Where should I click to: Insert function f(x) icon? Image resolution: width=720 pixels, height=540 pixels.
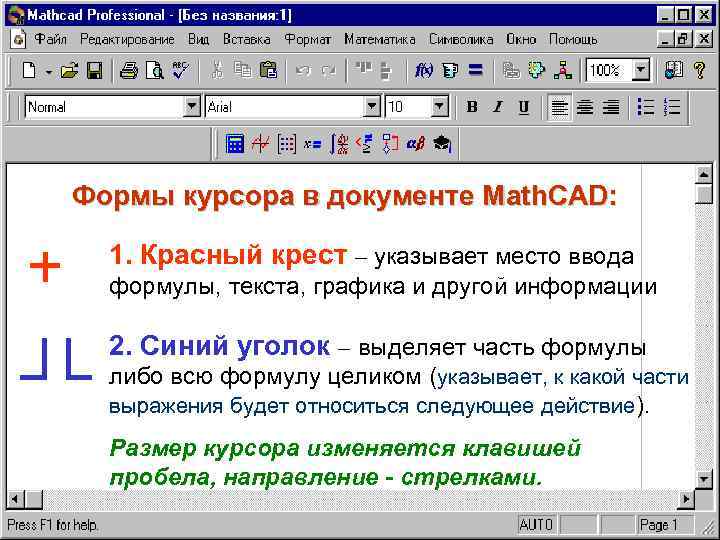point(423,71)
